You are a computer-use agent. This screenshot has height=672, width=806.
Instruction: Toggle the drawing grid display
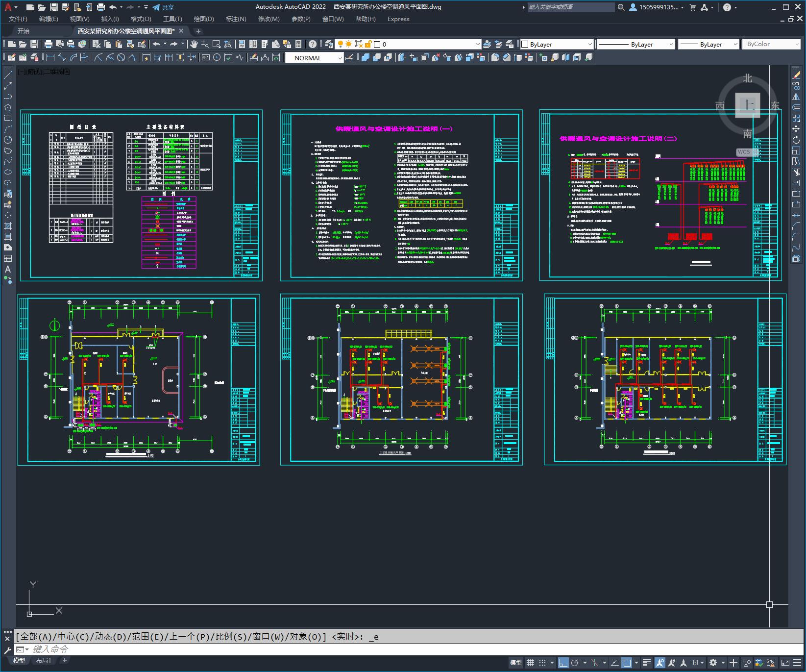(530, 663)
